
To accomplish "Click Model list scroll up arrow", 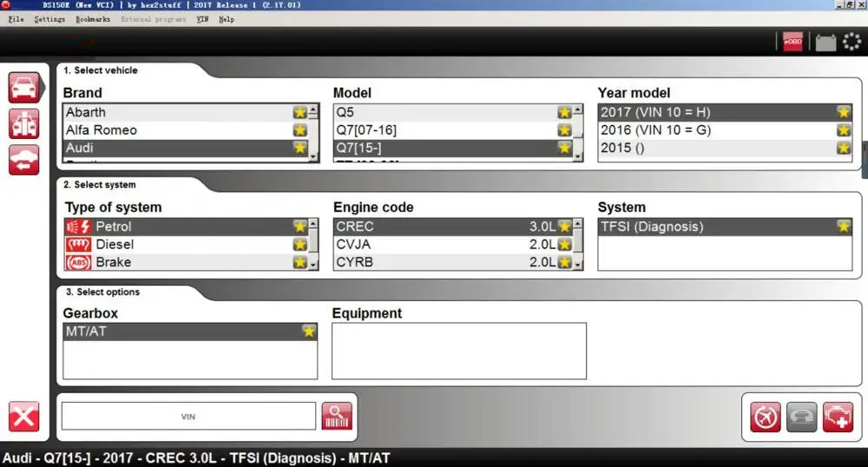I will click(578, 109).
